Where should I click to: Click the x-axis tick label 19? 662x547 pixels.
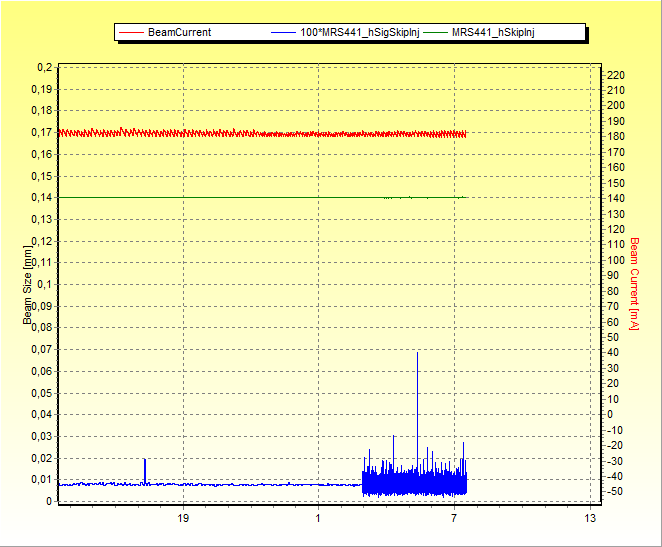point(182,518)
